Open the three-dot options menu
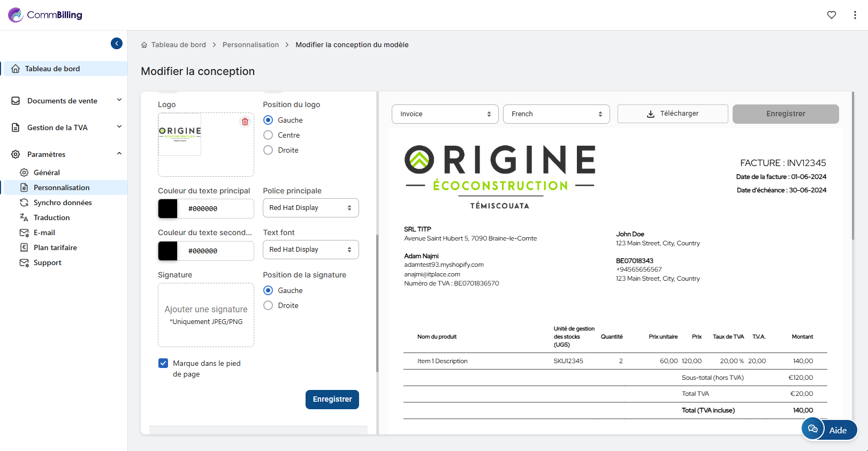This screenshot has width=868, height=451. click(855, 15)
